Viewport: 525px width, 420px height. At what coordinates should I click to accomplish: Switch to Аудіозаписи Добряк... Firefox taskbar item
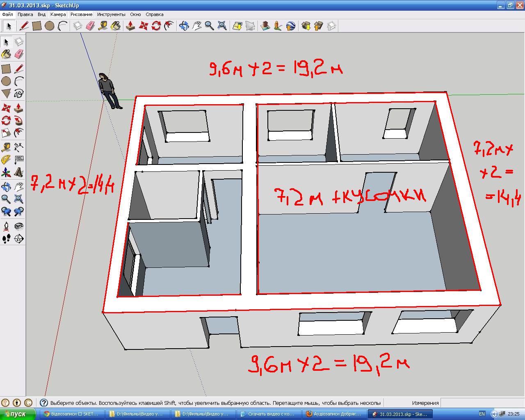point(335,414)
